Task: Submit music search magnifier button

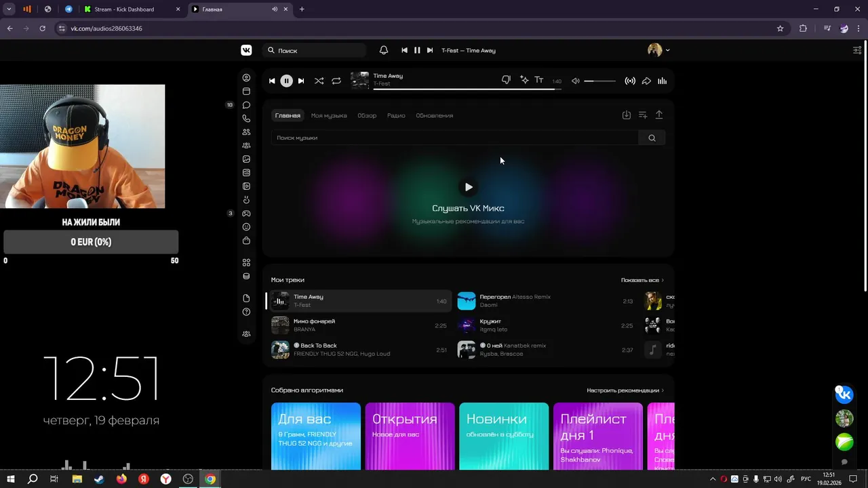Action: [x=652, y=138]
